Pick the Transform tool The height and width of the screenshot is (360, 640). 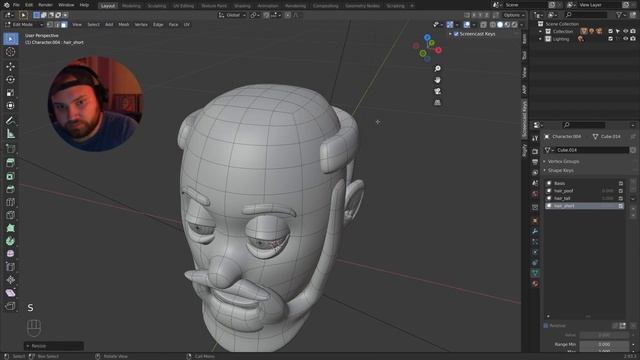11,106
